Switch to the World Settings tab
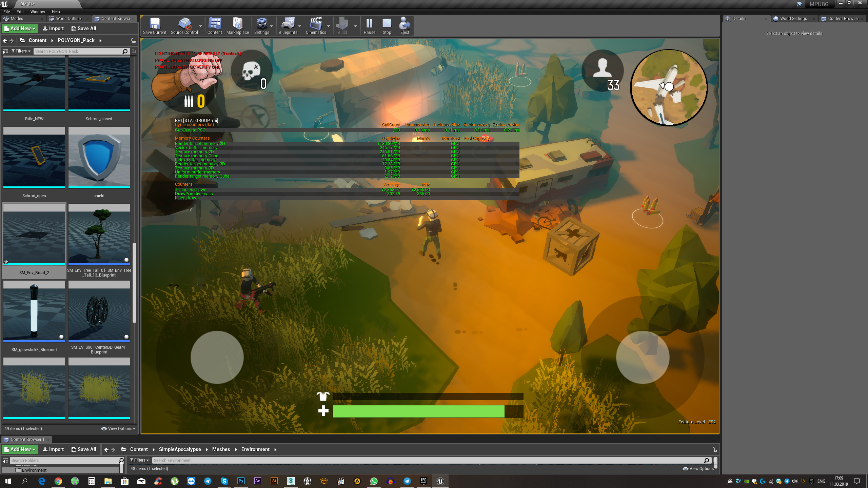868x488 pixels. [793, 19]
